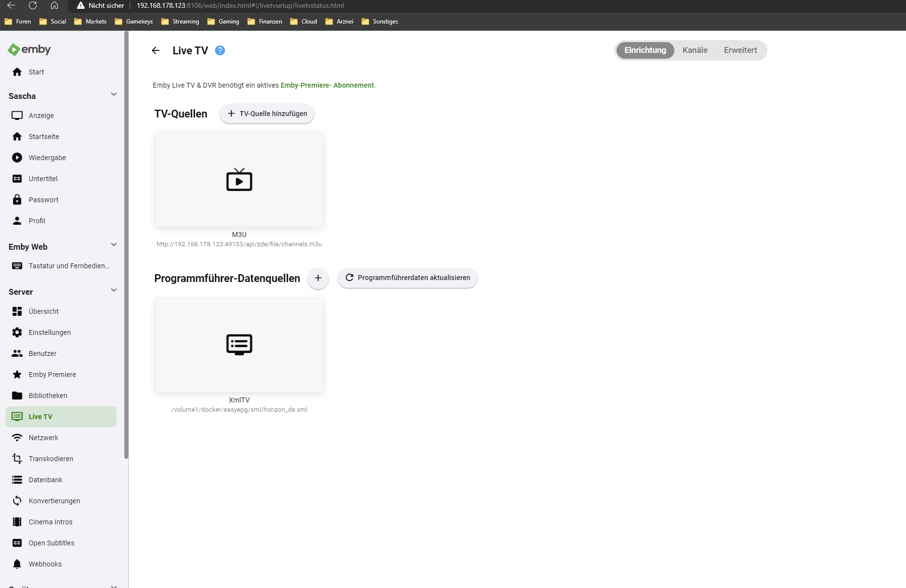
Task: Open Cinema Intros settings
Action: pyautogui.click(x=61, y=522)
